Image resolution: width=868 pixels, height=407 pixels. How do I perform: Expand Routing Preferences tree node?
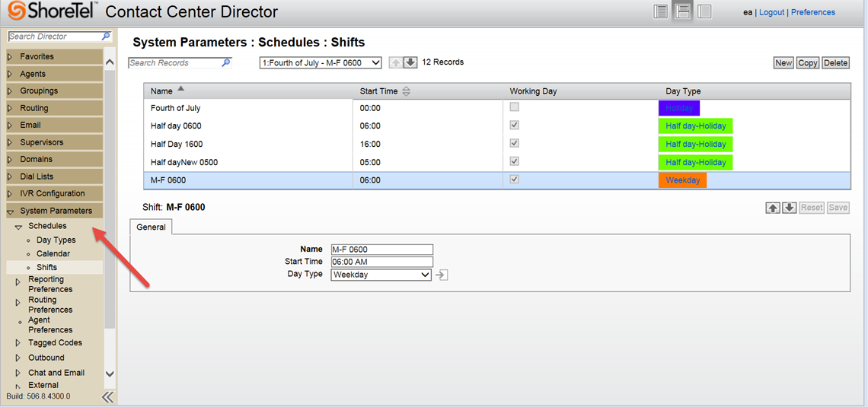[18, 304]
